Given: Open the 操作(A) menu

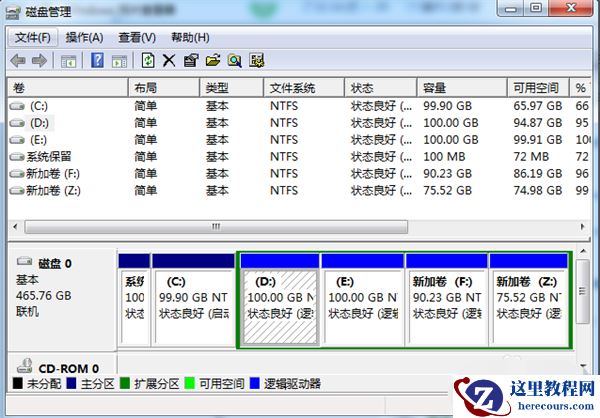Looking at the screenshot, I should [x=84, y=38].
